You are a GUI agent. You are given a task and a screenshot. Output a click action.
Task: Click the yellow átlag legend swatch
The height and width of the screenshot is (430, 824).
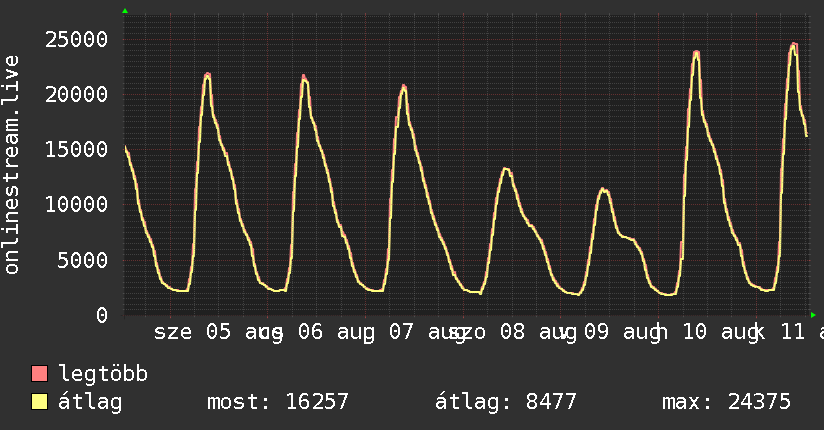tap(39, 402)
